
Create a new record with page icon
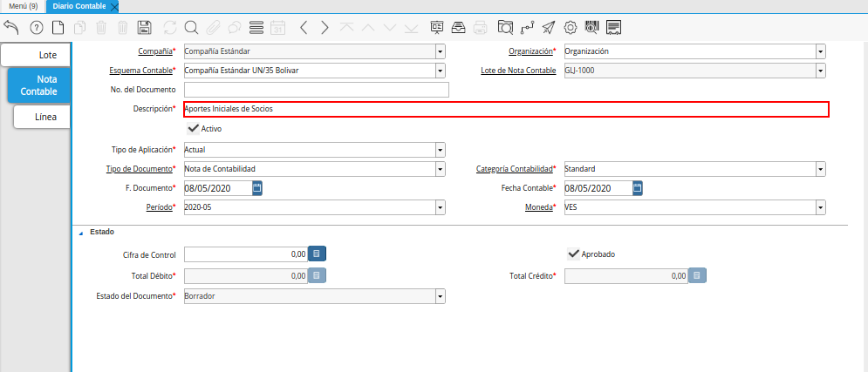[x=58, y=27]
